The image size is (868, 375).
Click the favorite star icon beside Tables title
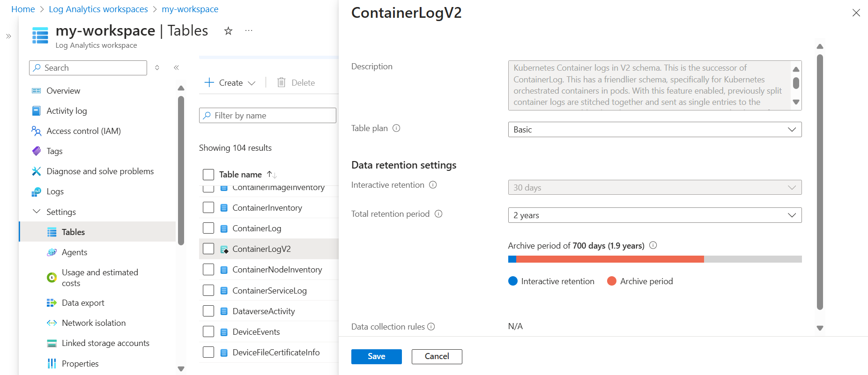coord(228,31)
